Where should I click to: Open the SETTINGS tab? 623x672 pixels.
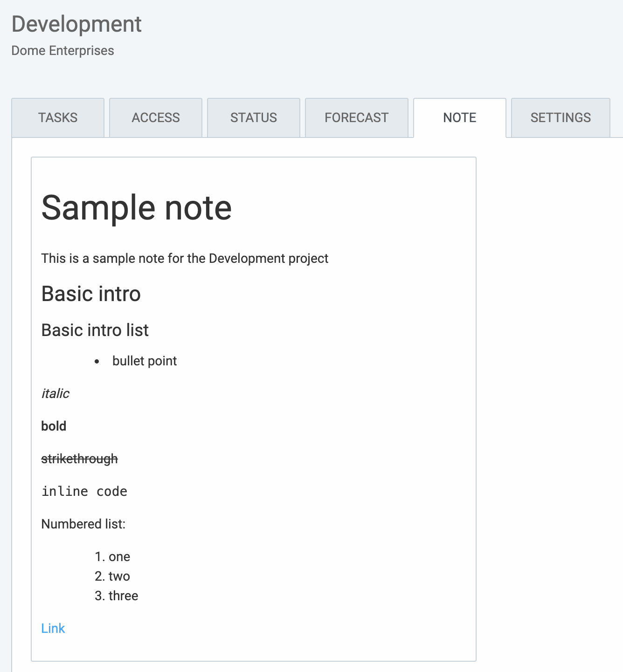(x=560, y=117)
